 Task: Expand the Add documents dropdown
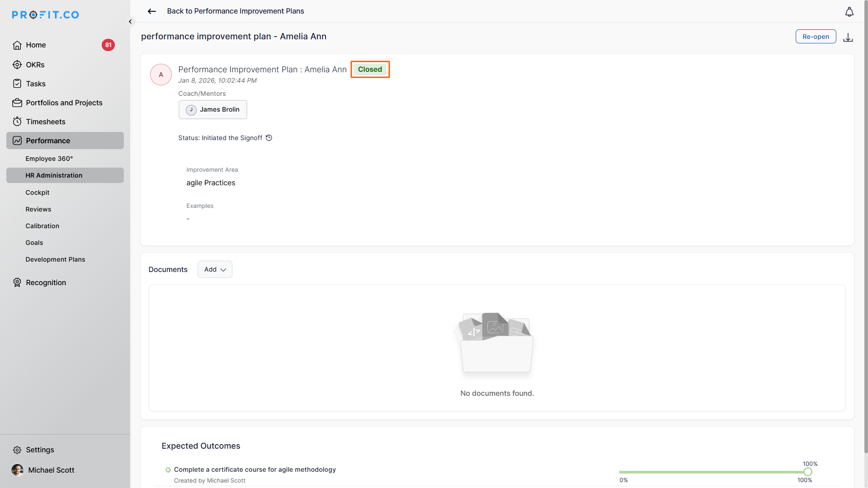point(215,269)
